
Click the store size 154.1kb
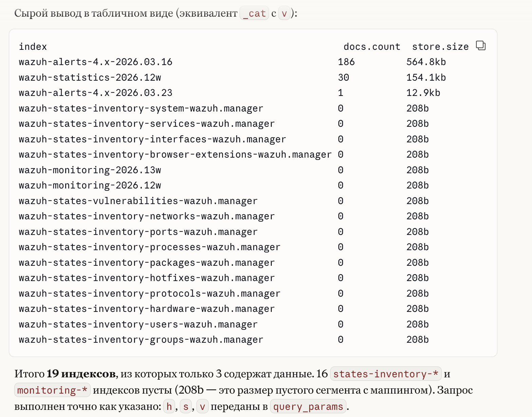[x=426, y=78]
